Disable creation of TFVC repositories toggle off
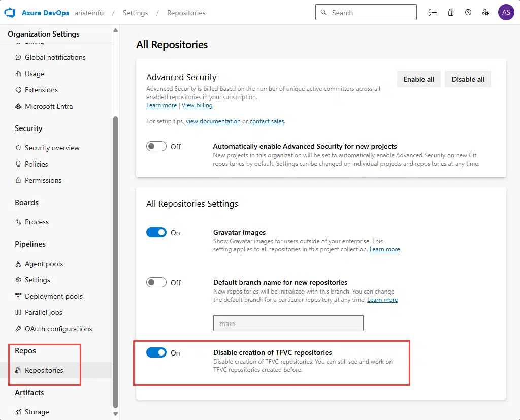Image resolution: width=520 pixels, height=420 pixels. pos(156,352)
